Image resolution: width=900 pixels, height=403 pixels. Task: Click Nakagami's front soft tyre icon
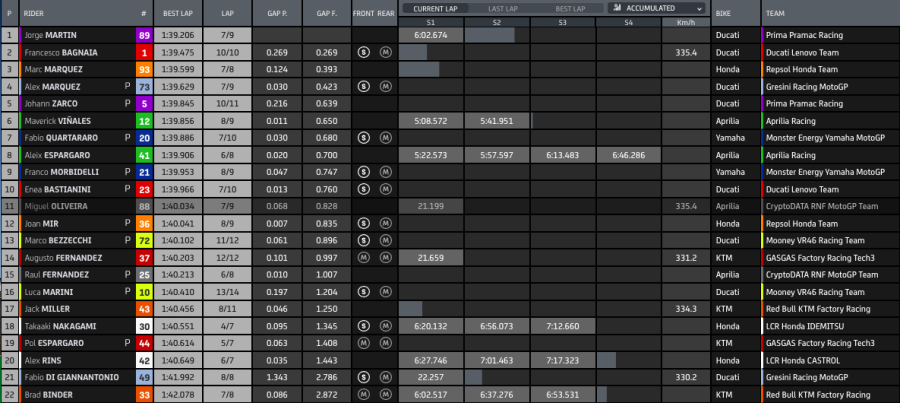(363, 326)
